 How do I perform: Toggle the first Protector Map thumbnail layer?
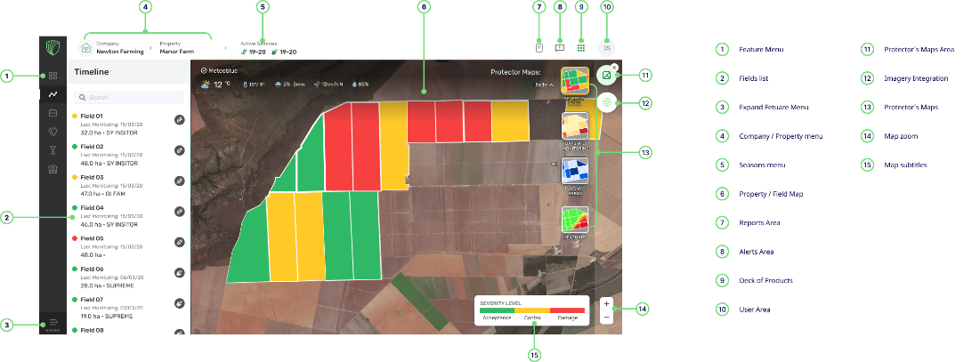click(x=573, y=82)
